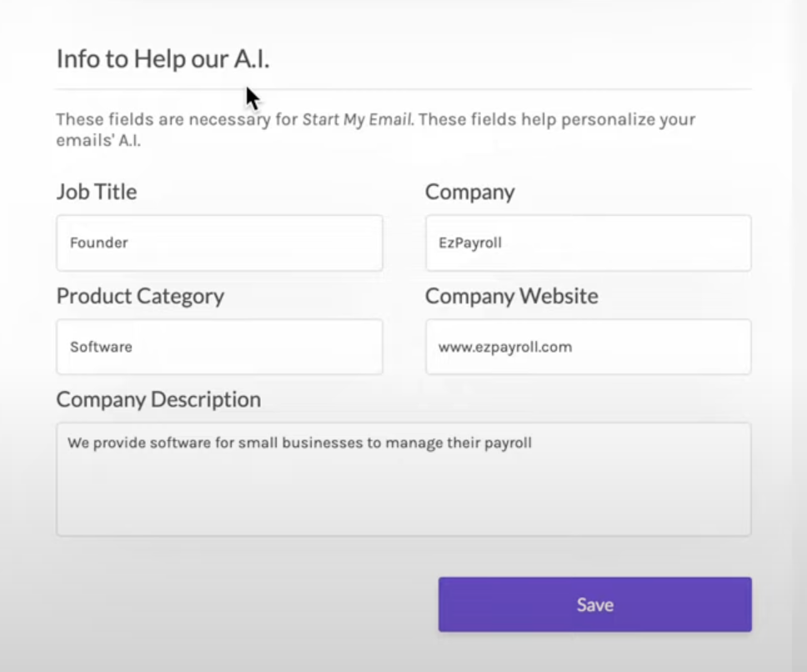The height and width of the screenshot is (672, 807).
Task: Click the Company Website input box
Action: pos(588,347)
